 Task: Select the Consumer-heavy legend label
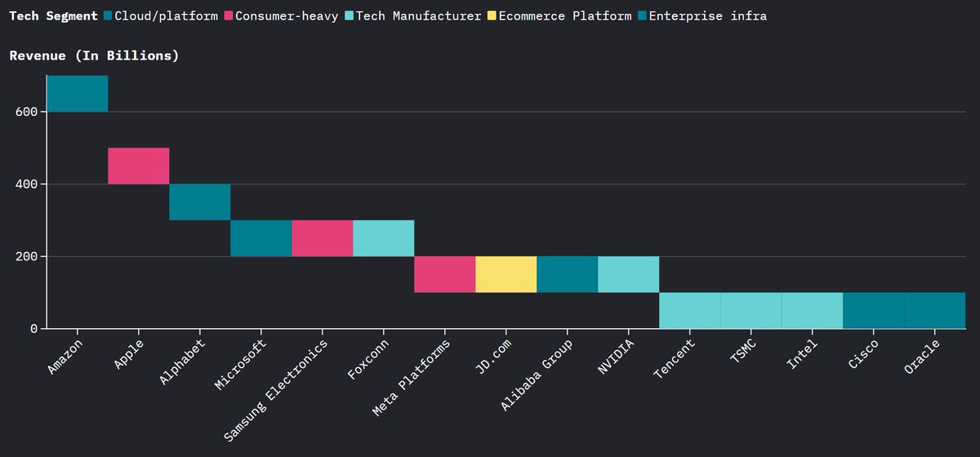coord(287,16)
